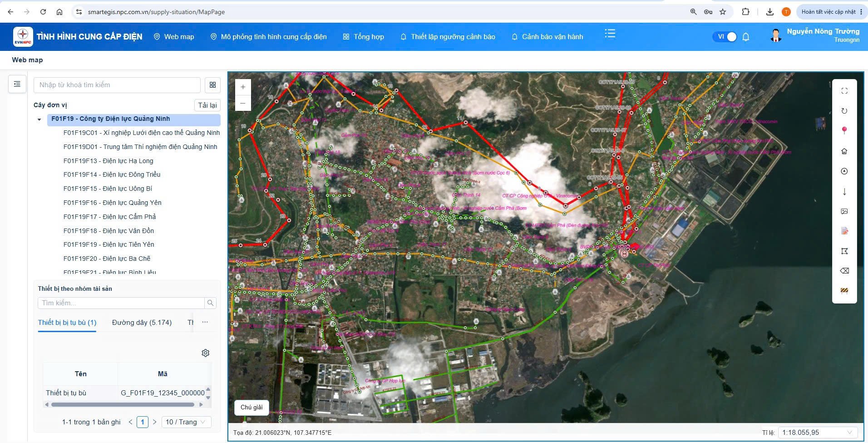868x443 pixels.
Task: Select the polygon draw tool
Action: pos(844,251)
